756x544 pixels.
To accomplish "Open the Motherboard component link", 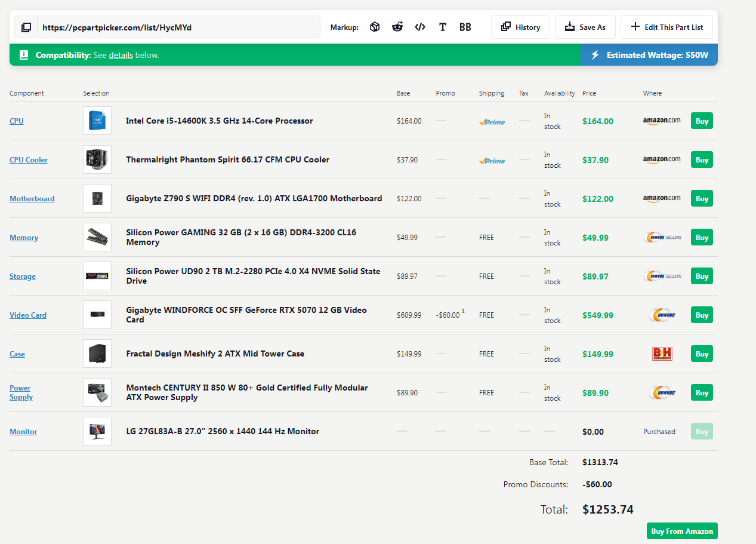I will [x=32, y=198].
